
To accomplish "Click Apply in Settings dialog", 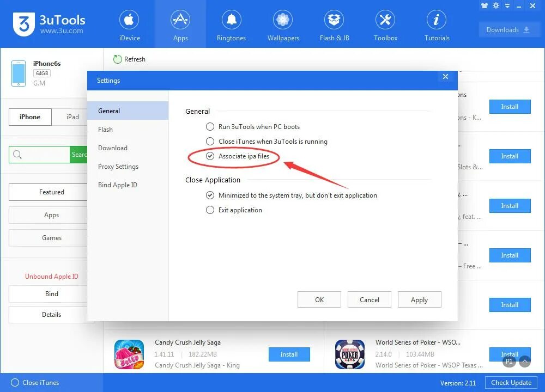I will point(419,299).
